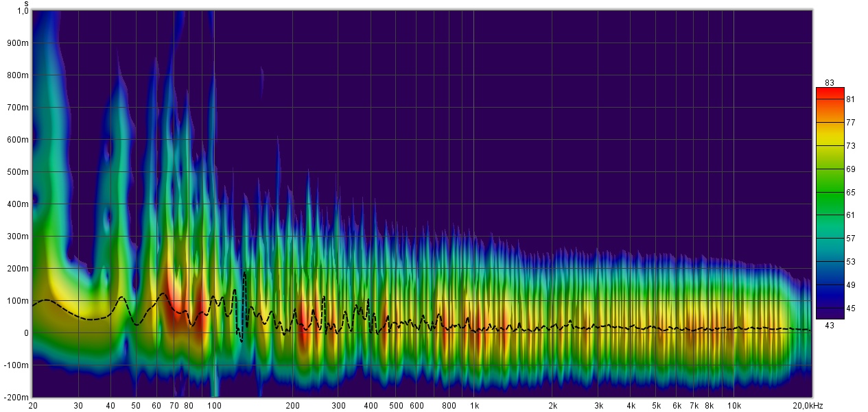868x412 pixels.
Task: Click the 300 Hz frequency axis label
Action: coord(338,406)
